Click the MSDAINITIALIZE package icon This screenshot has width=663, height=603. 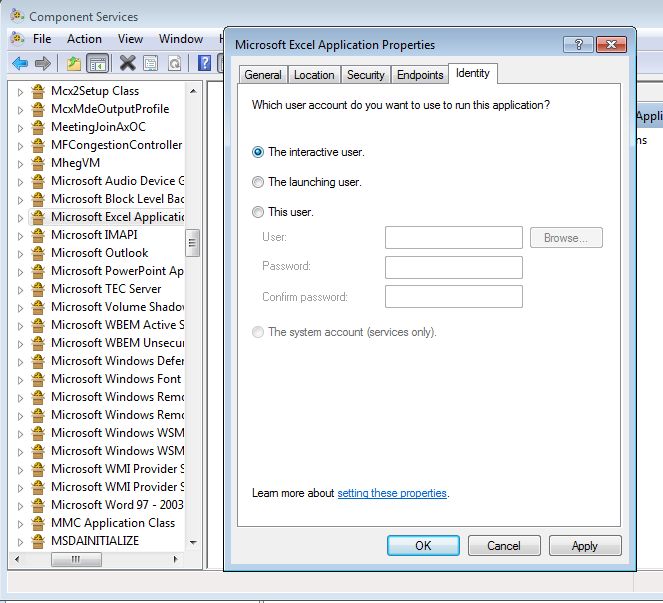click(38, 541)
